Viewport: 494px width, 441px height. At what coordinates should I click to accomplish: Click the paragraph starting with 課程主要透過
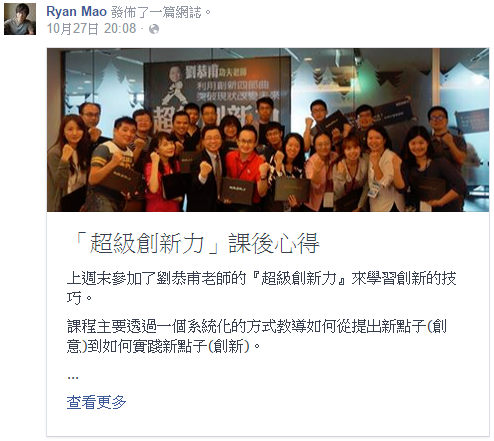point(257,336)
